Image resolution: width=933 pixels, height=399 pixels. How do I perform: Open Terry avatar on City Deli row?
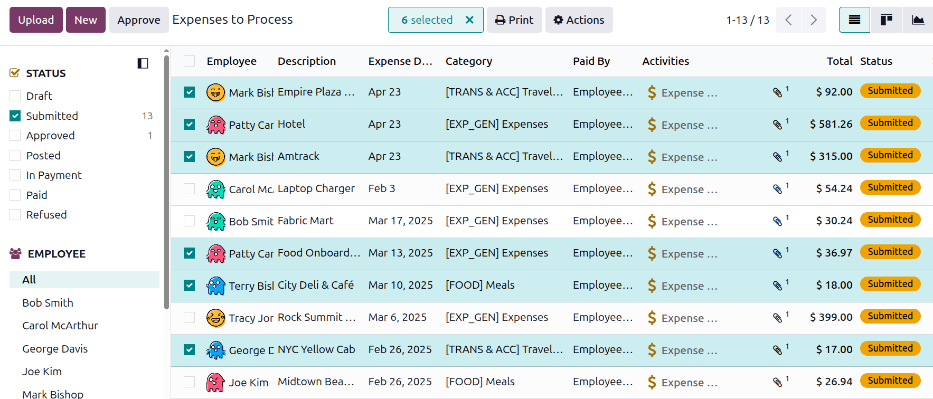(x=215, y=285)
